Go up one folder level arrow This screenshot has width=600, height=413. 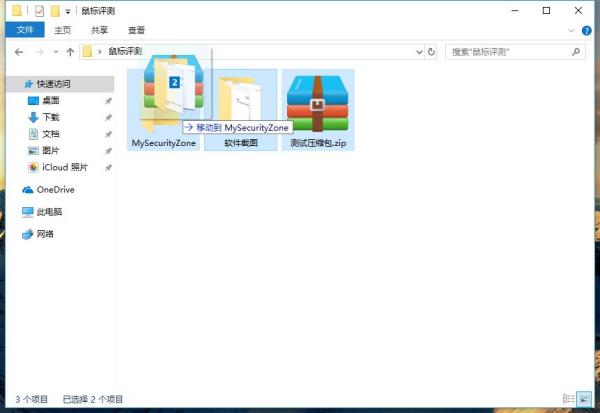coord(70,52)
